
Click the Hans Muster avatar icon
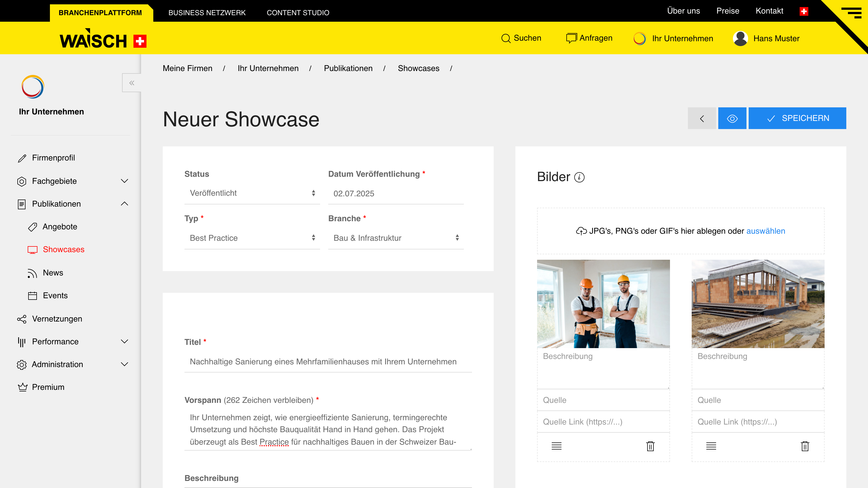[x=740, y=38]
